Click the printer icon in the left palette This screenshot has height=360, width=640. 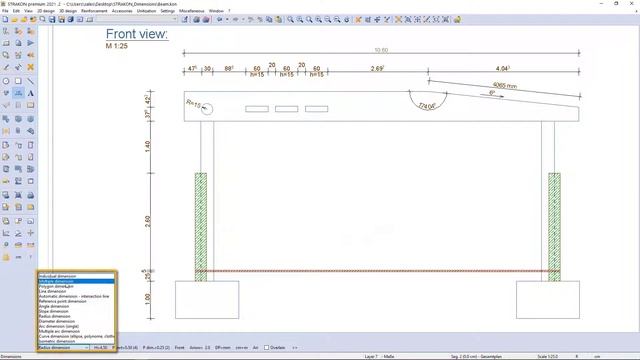tap(31, 195)
